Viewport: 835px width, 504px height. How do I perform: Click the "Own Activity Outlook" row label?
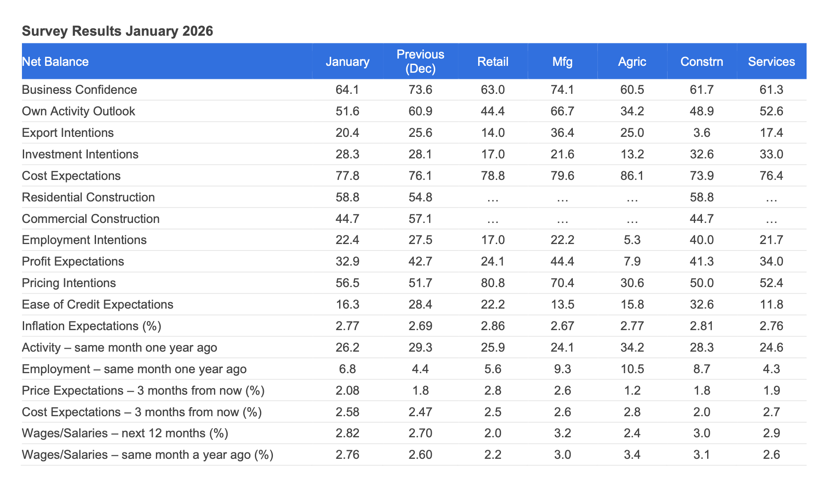click(78, 111)
